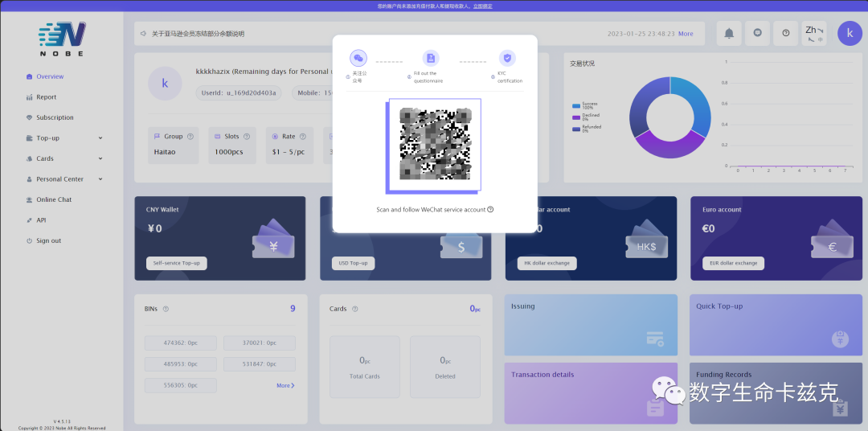The height and width of the screenshot is (431, 868).
Task: Click BIN 370021: 0pc
Action: [259, 343]
